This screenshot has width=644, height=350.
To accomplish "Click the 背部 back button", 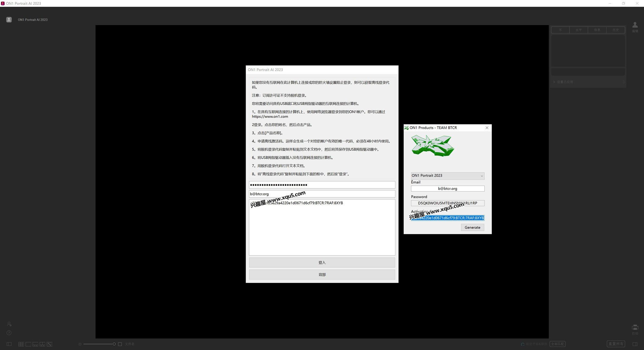I will [322, 275].
